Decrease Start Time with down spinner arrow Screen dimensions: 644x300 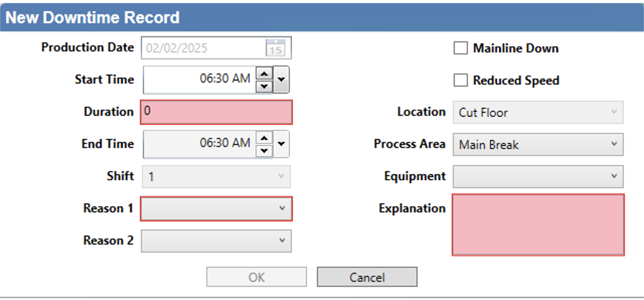264,86
